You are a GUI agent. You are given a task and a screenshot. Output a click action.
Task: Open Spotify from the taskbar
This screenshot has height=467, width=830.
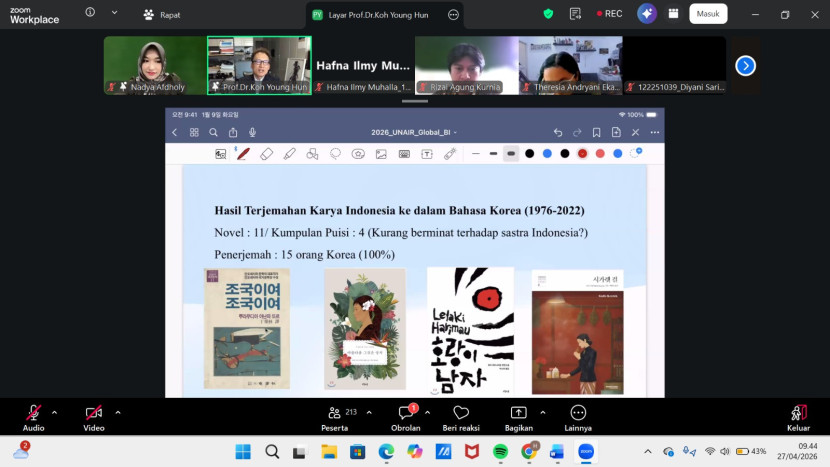pos(500,451)
